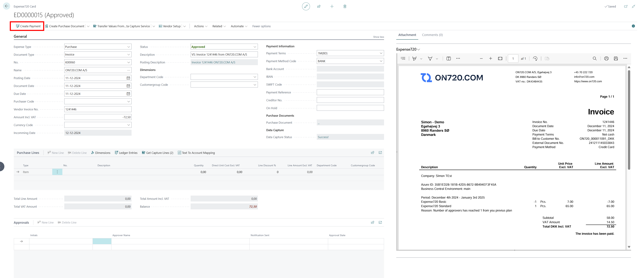This screenshot has width=644, height=278.
Task: Open row options for Item line
Action: coord(57,172)
